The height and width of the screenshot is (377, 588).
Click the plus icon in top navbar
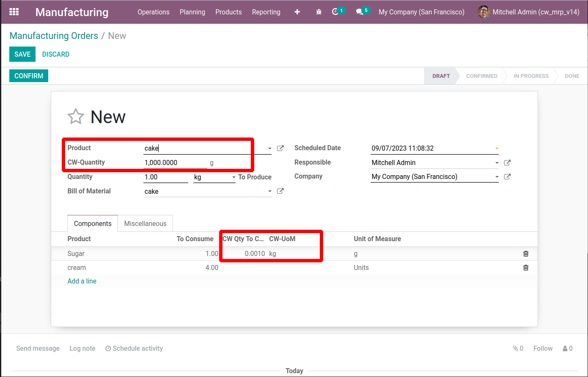[x=297, y=12]
